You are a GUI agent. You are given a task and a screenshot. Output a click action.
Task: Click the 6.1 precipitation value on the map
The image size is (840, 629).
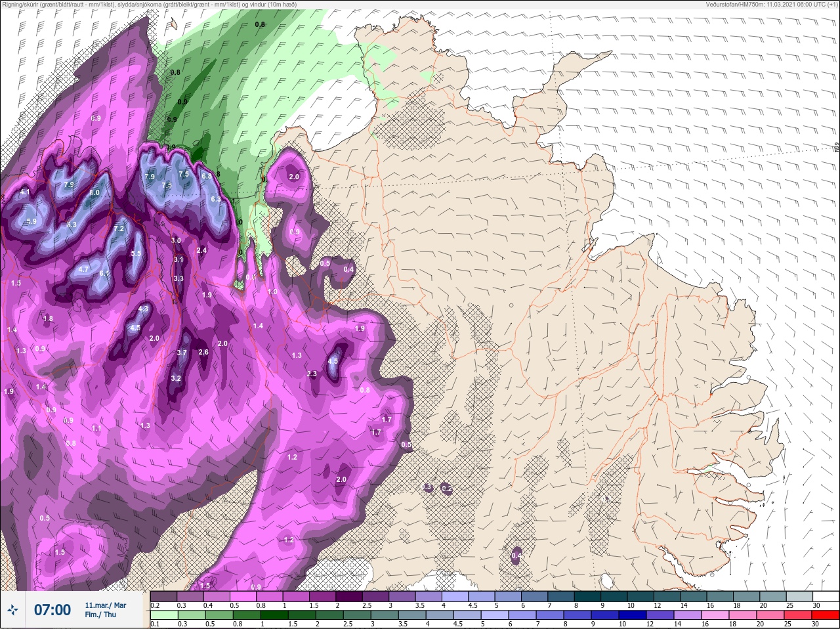click(x=104, y=273)
